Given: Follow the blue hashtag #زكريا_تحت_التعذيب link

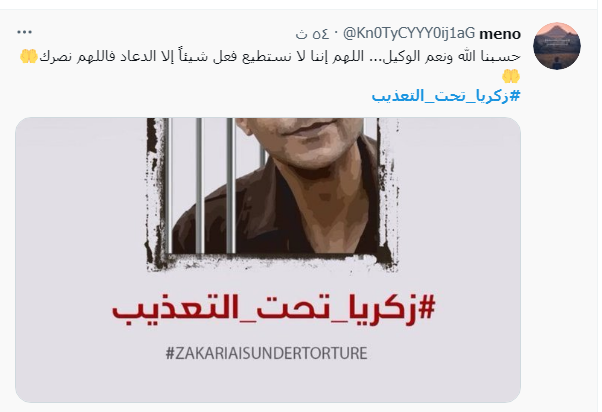Looking at the screenshot, I should (446, 95).
